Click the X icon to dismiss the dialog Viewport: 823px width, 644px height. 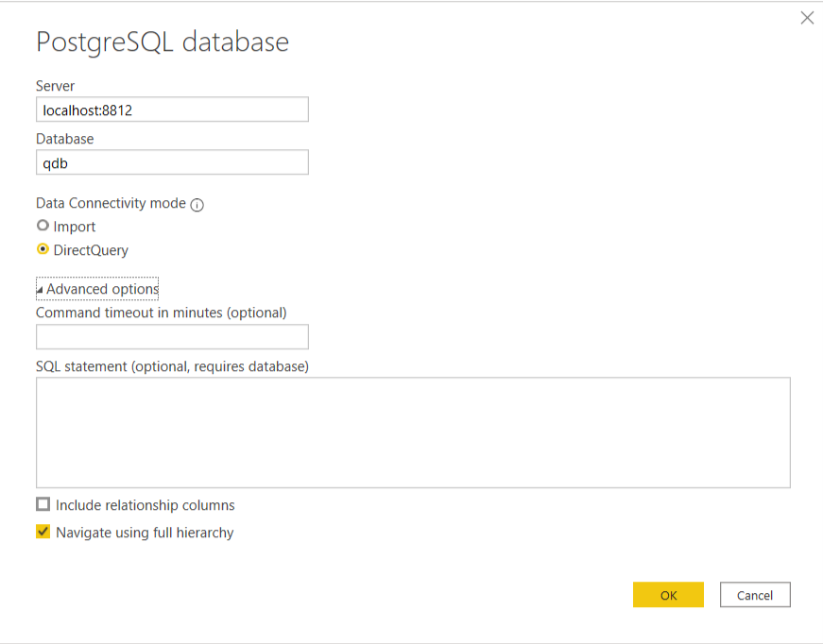pyautogui.click(x=807, y=17)
